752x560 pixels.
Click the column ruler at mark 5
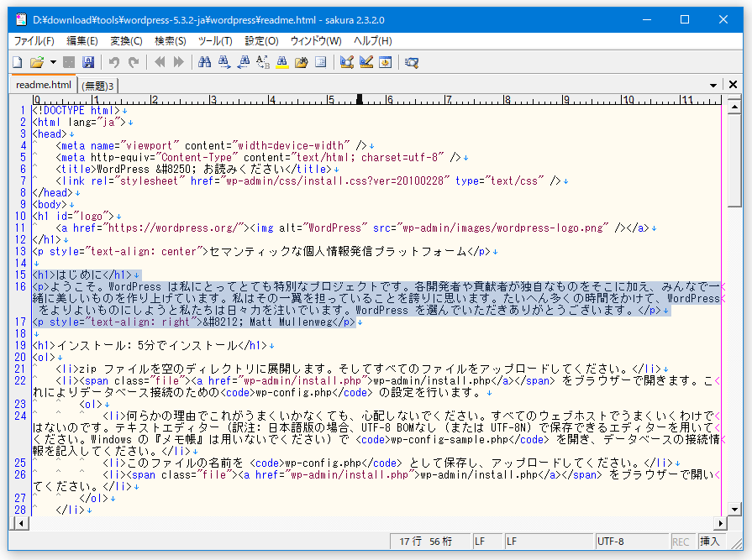[x=330, y=100]
